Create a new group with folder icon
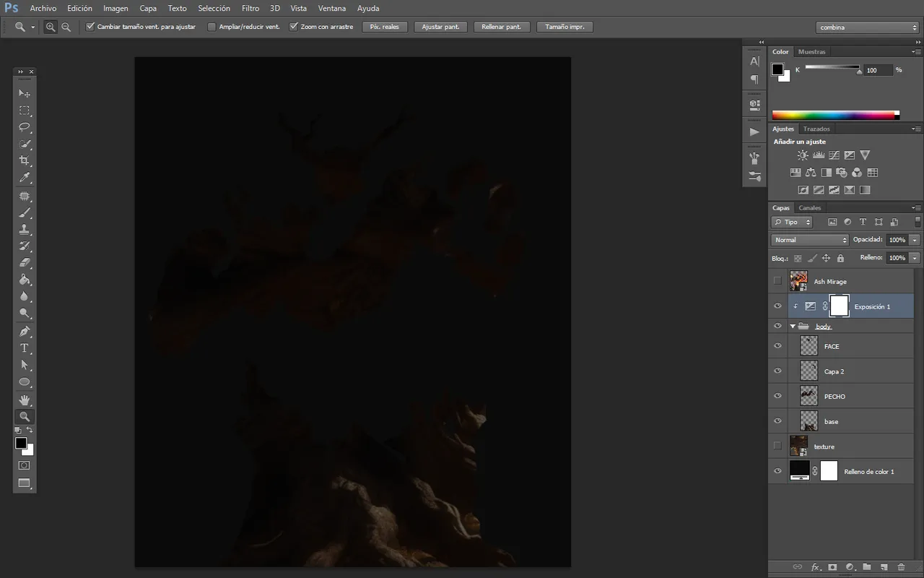 [x=866, y=567]
